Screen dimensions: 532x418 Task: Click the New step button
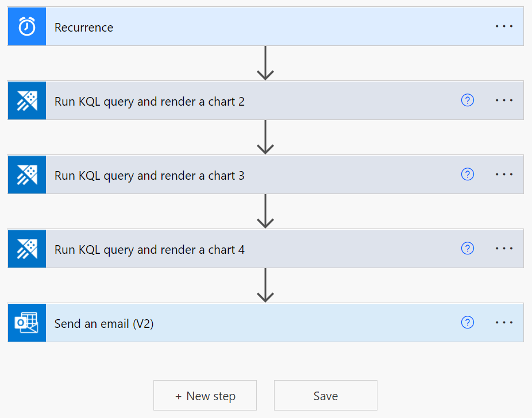[x=205, y=395]
